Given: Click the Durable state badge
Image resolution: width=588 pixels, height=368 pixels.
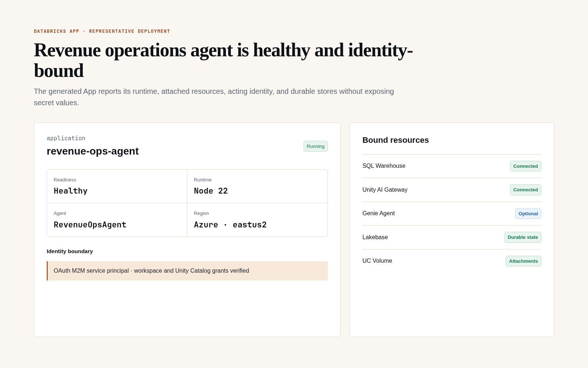Looking at the screenshot, I should pyautogui.click(x=523, y=237).
